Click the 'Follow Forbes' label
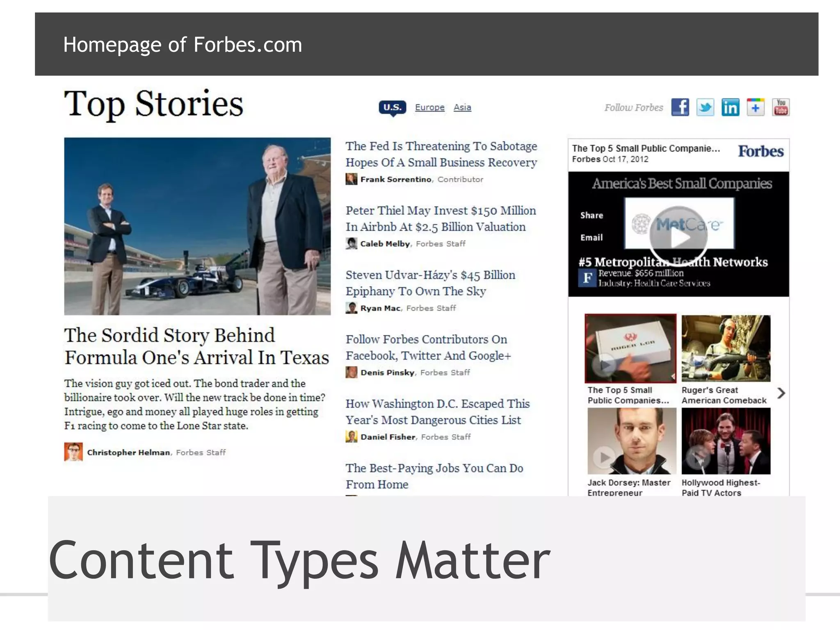 tap(634, 107)
